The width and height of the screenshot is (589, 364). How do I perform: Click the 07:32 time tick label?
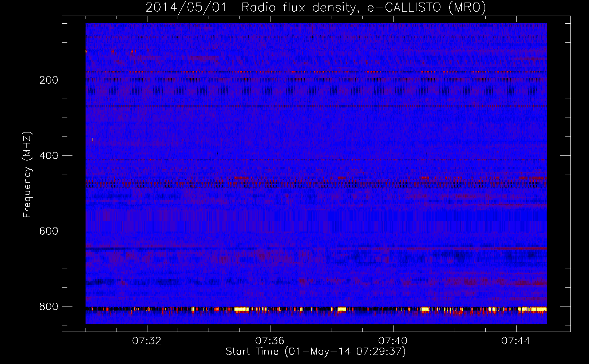[x=147, y=341]
